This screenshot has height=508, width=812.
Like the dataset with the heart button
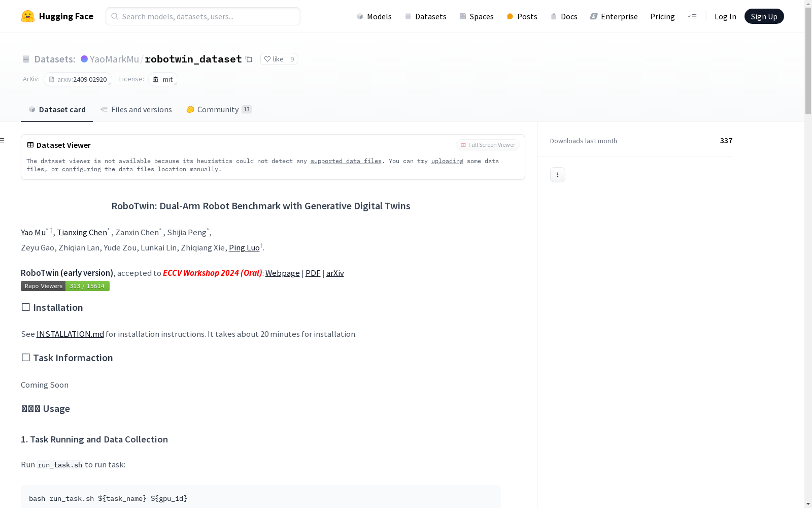coord(274,59)
